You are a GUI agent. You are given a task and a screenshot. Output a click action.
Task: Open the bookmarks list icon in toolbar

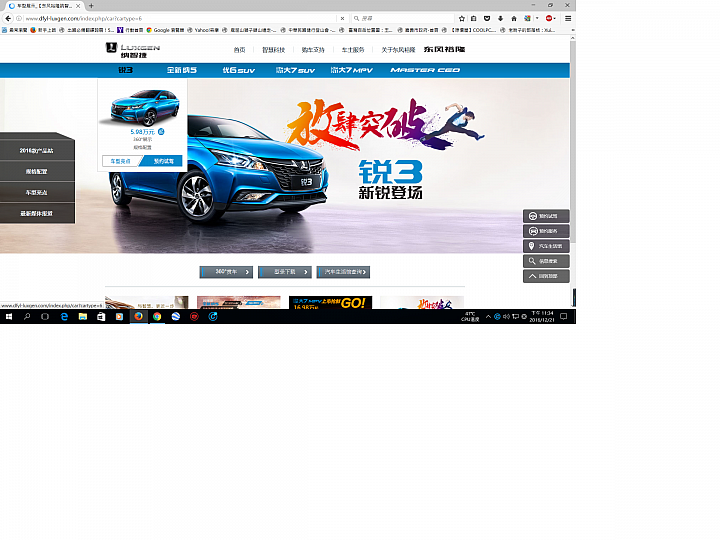pos(473,18)
